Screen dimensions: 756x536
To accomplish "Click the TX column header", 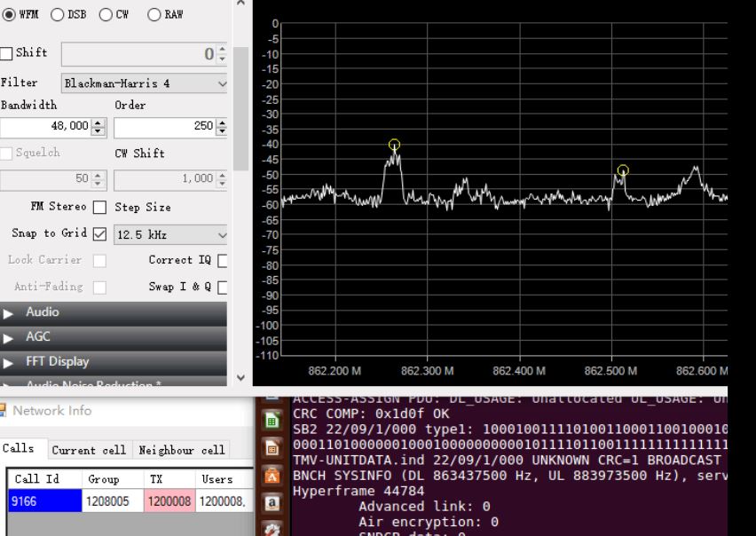I will tap(169, 479).
